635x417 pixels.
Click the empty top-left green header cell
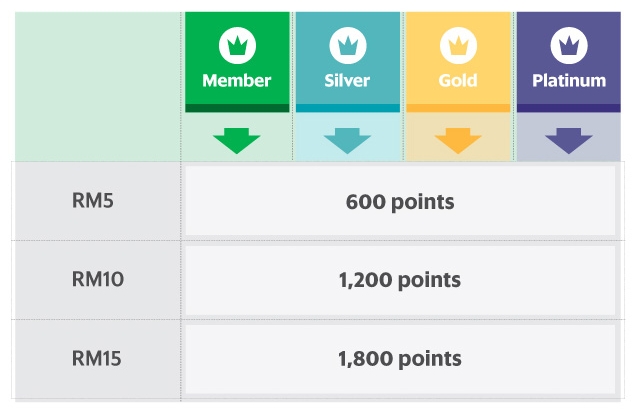click(97, 85)
